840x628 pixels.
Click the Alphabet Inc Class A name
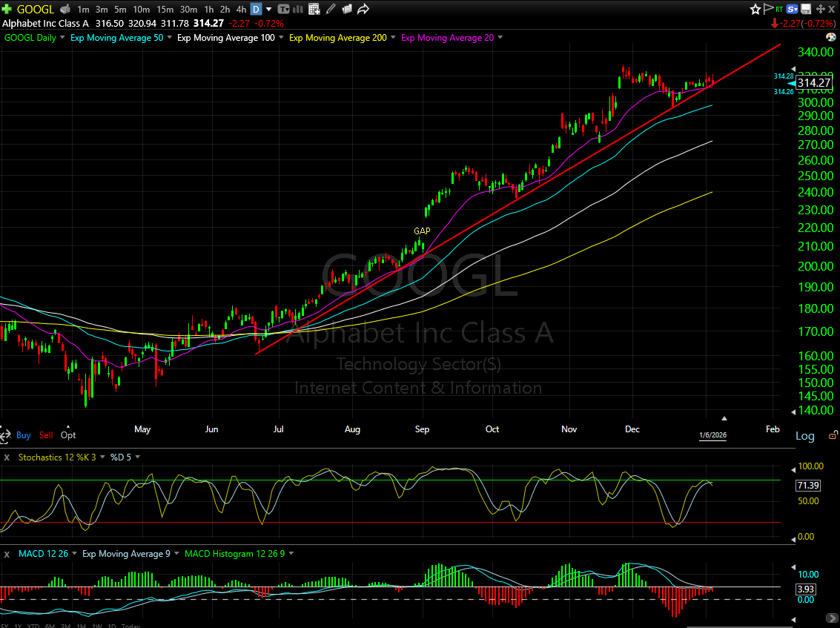click(45, 24)
